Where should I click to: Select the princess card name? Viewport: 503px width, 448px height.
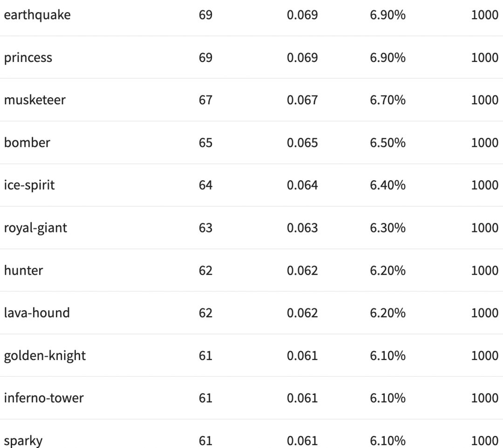[x=28, y=58]
